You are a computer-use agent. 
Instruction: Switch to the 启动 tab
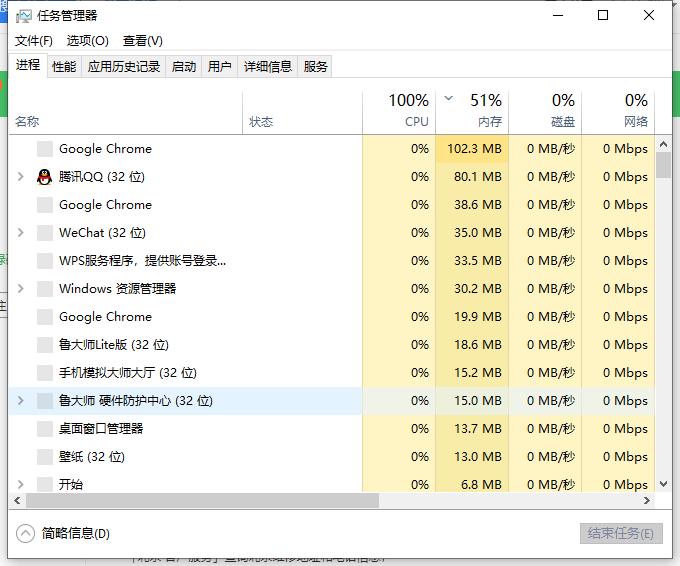coord(184,66)
